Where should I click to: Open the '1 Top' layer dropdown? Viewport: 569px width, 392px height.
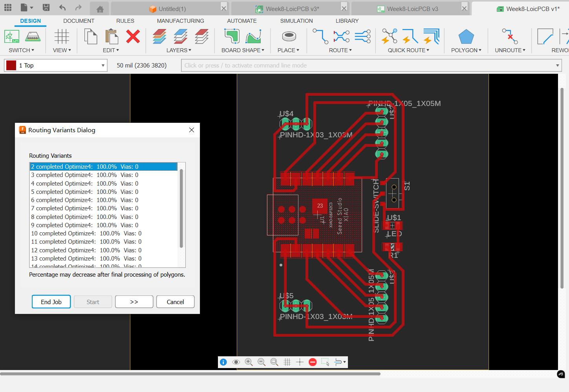[56, 66]
